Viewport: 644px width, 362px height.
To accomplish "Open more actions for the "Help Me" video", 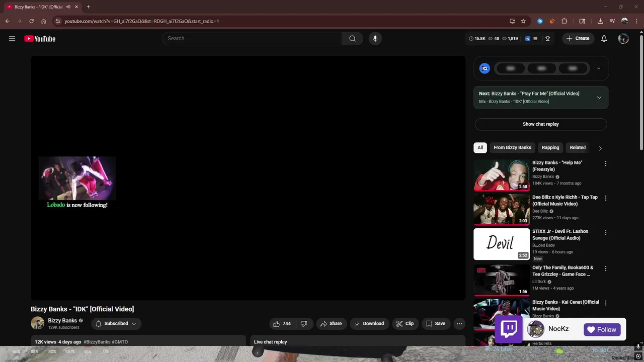I will click(x=605, y=163).
